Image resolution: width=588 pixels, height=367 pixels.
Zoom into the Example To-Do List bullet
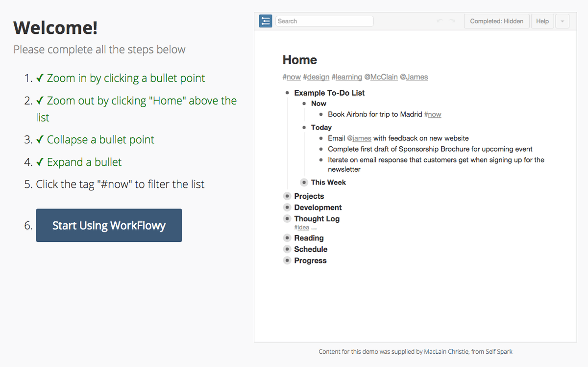(x=288, y=93)
